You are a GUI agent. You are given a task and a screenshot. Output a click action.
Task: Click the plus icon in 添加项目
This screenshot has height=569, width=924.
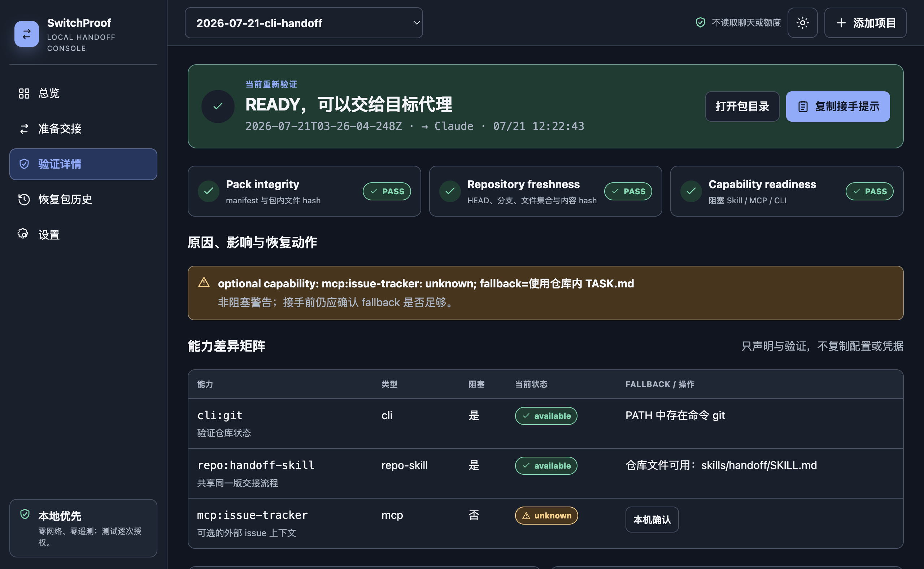click(x=841, y=23)
